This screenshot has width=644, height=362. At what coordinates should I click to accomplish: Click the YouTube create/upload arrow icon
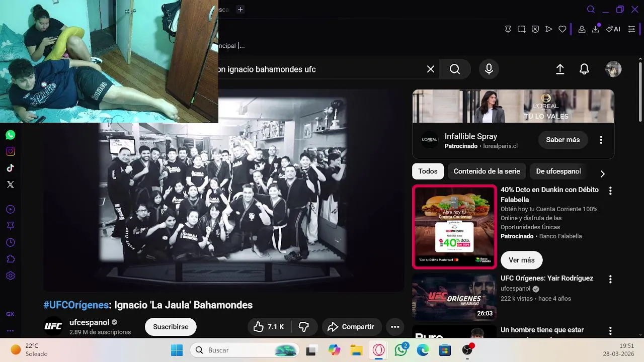coord(560,69)
